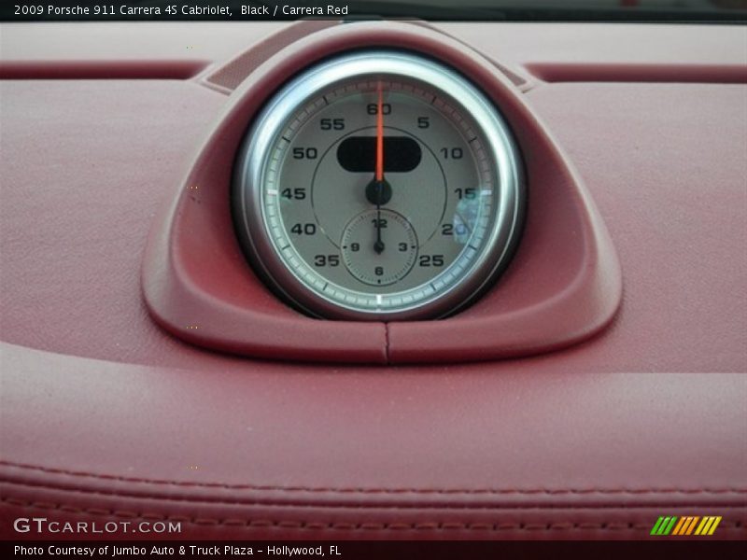
Task: Click the number 50 on the dial
Action: pyautogui.click(x=304, y=153)
